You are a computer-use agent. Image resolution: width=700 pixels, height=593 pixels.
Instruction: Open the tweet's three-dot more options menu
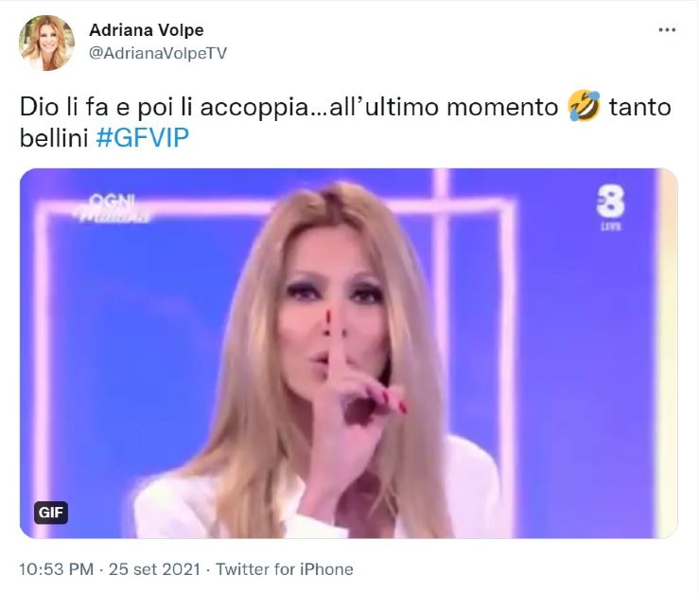pyautogui.click(x=667, y=30)
